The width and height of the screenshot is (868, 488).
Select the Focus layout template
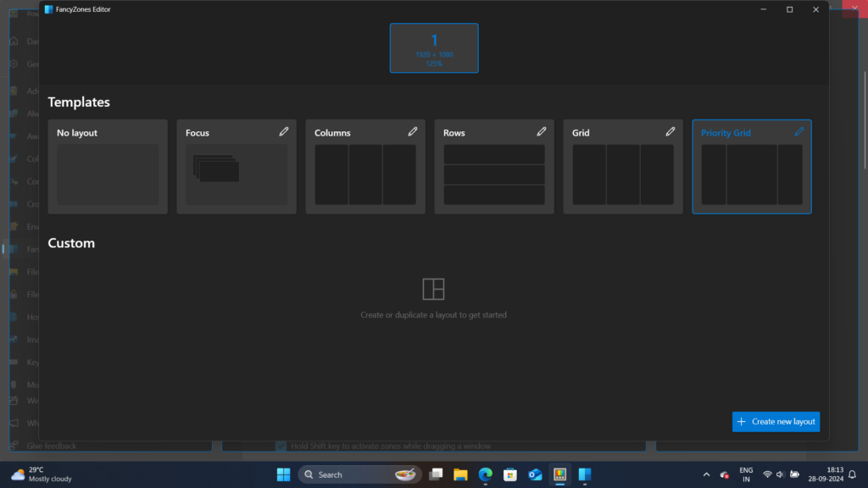click(236, 167)
